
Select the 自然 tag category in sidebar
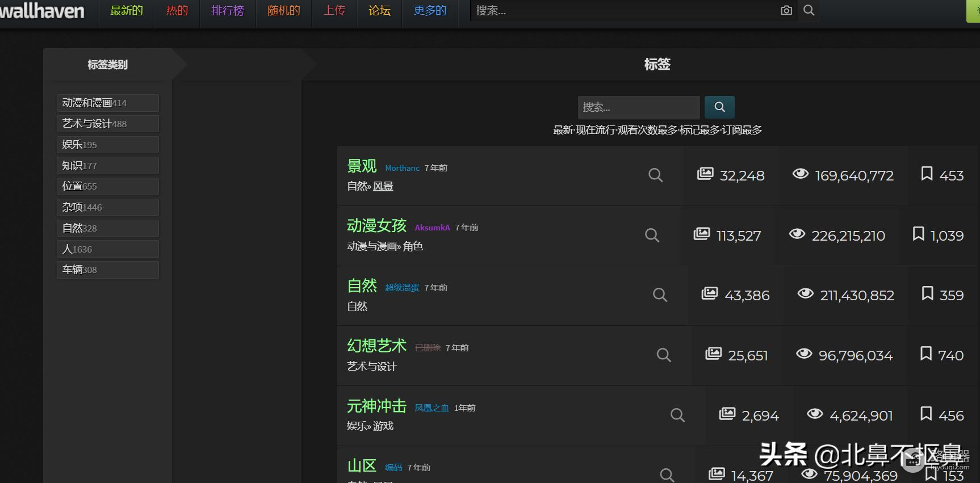click(108, 228)
